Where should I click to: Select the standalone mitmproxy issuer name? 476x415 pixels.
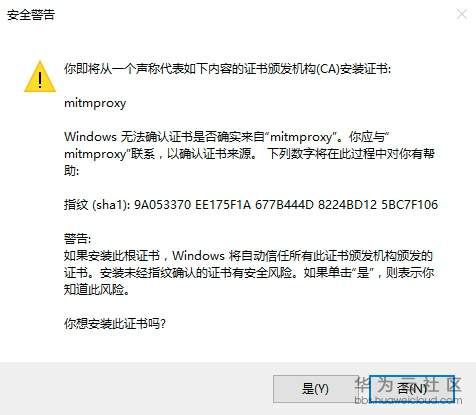coord(95,103)
